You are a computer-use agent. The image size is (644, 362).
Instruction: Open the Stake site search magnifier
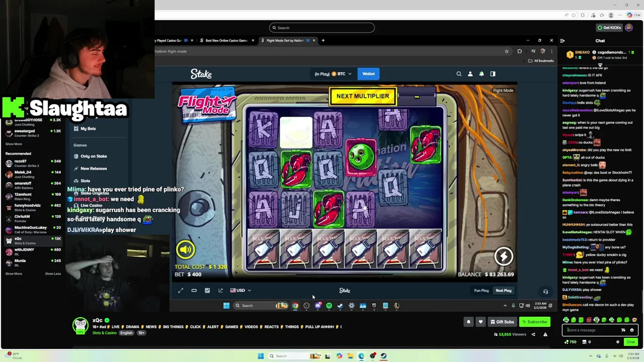(x=459, y=74)
